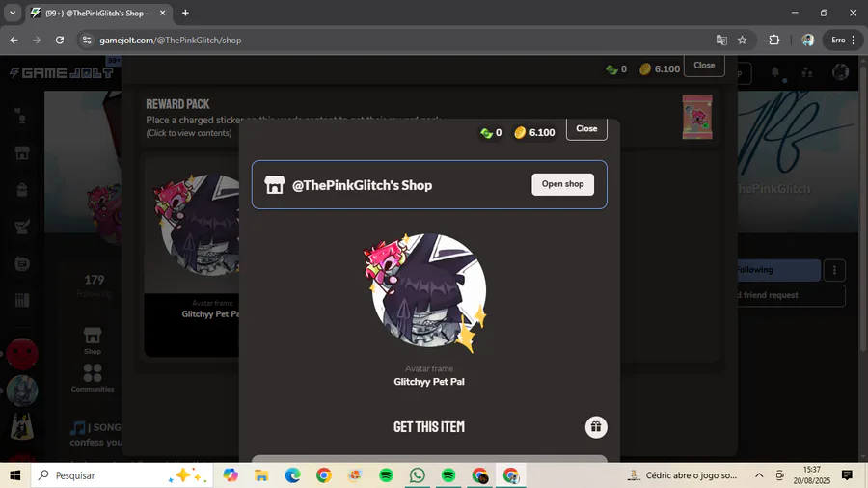Open the profile more options menu

coord(835,270)
